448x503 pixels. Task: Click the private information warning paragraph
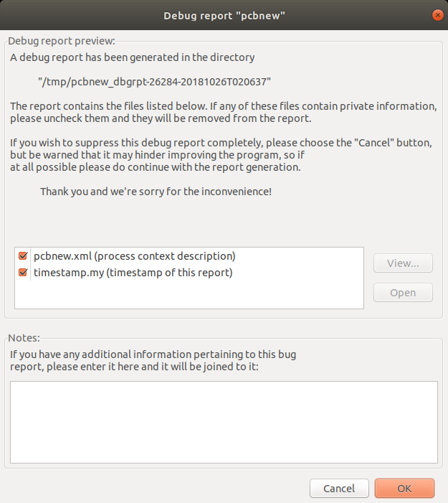223,112
